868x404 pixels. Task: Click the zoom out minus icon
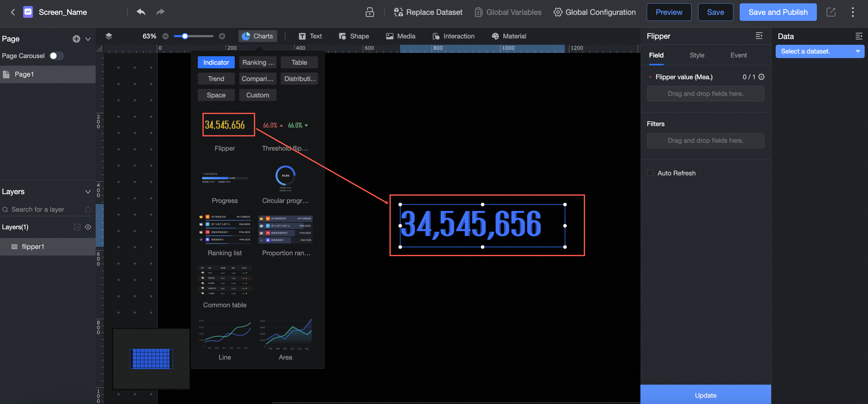click(x=166, y=36)
